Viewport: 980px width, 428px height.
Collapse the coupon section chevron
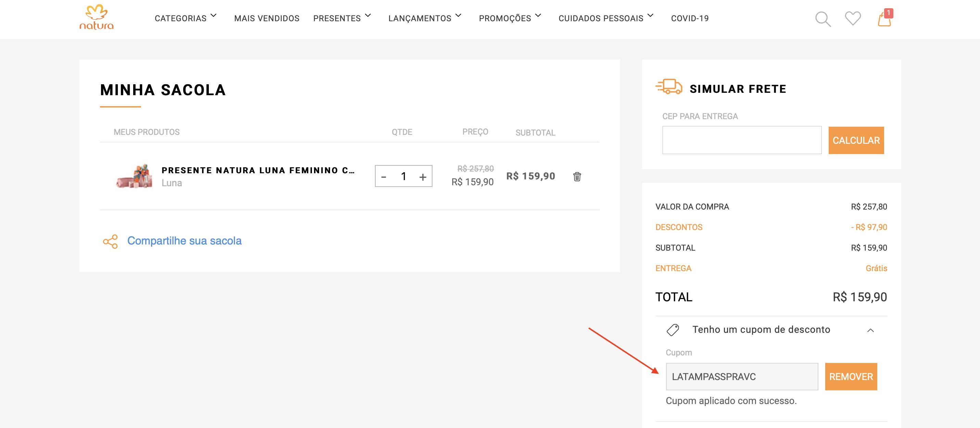click(870, 330)
